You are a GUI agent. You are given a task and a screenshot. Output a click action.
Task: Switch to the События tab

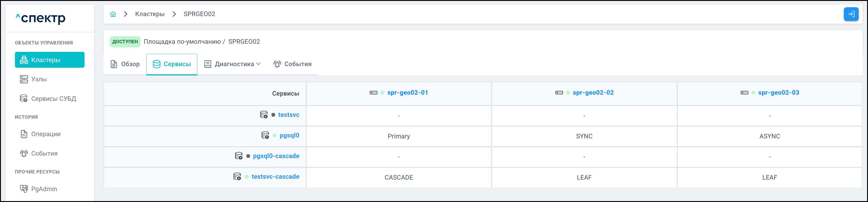292,64
